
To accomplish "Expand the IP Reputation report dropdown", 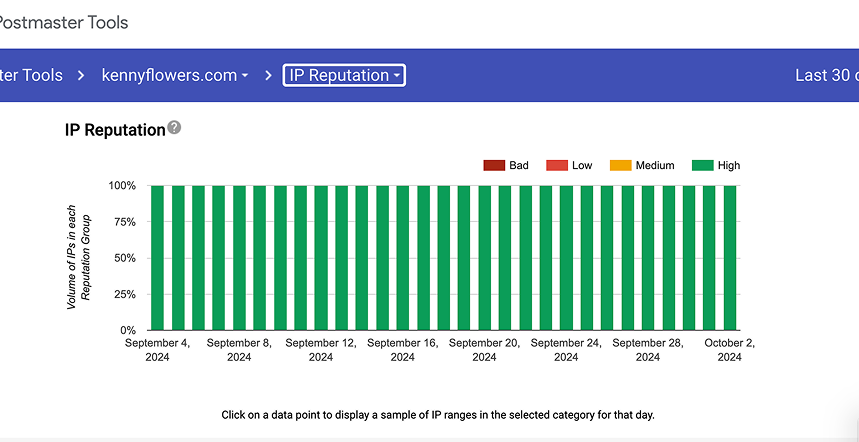I will click(x=344, y=75).
